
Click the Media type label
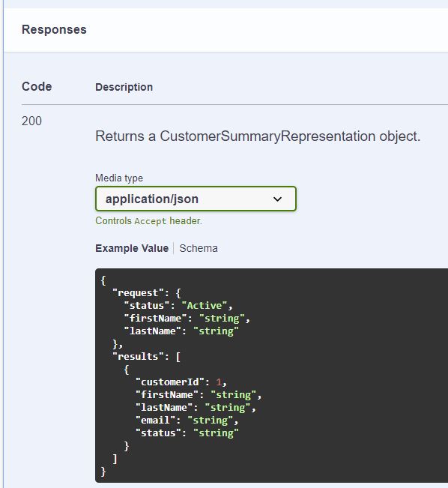(x=119, y=178)
